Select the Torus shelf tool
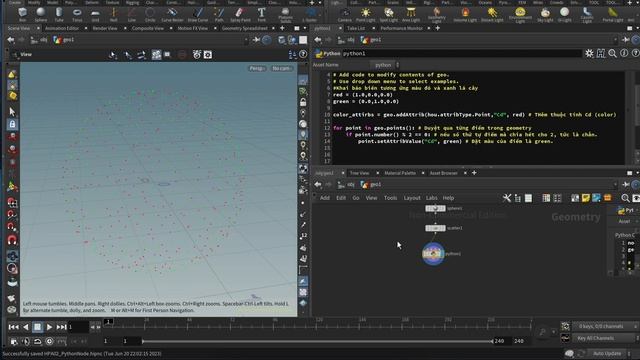This screenshot has height=360, width=640. click(77, 14)
